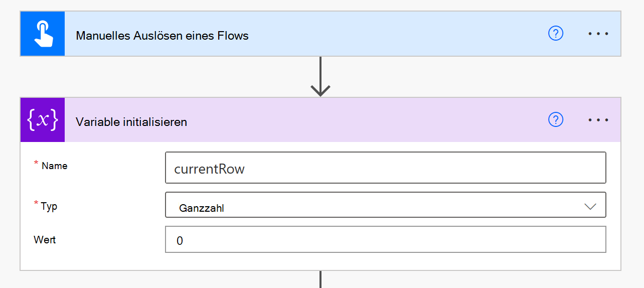Click the Wert field label
This screenshot has height=288, width=644.
click(x=45, y=240)
